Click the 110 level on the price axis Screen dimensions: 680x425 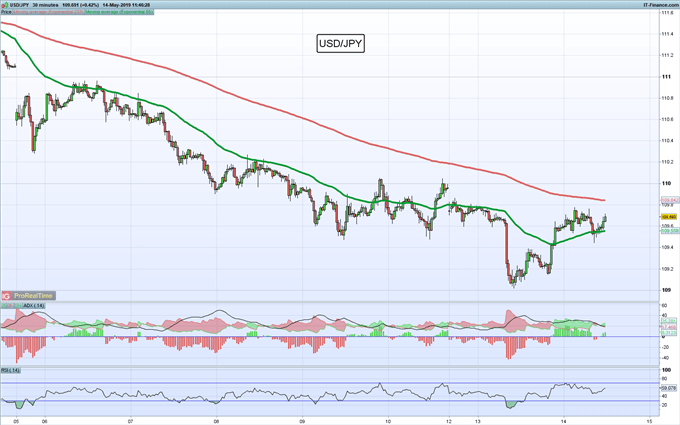[x=666, y=183]
